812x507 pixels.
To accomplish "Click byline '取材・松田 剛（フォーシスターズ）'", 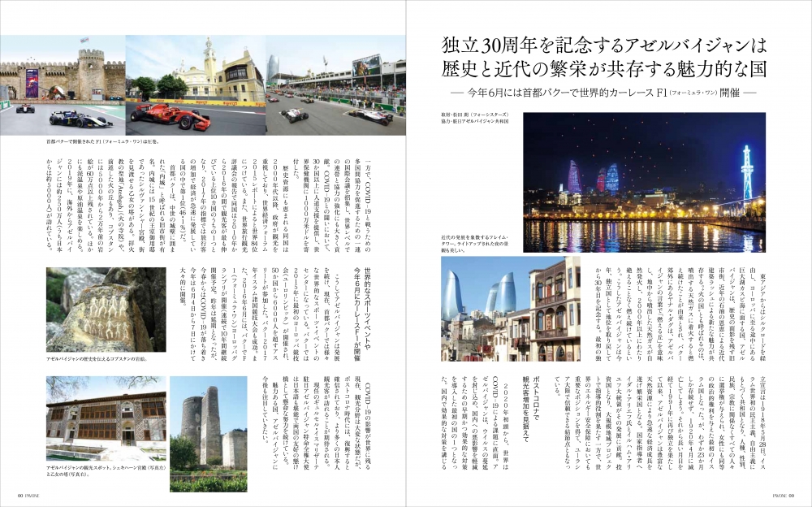I will point(475,115).
